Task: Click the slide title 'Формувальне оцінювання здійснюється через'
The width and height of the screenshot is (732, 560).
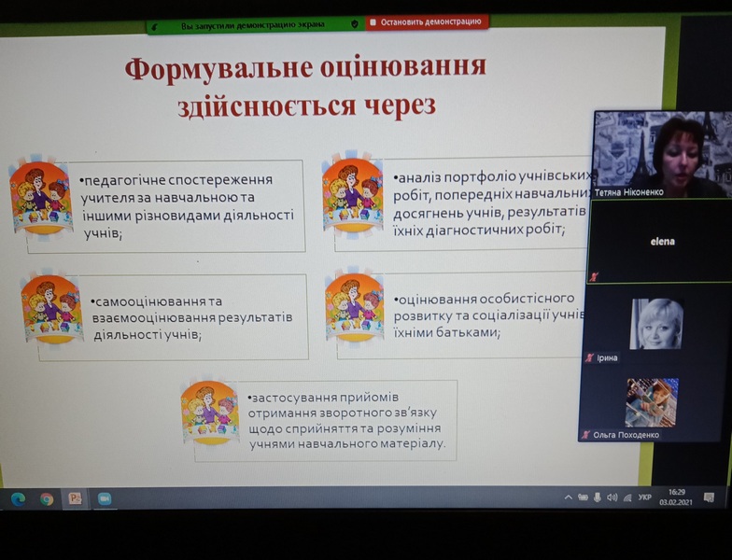Action: 306,86
